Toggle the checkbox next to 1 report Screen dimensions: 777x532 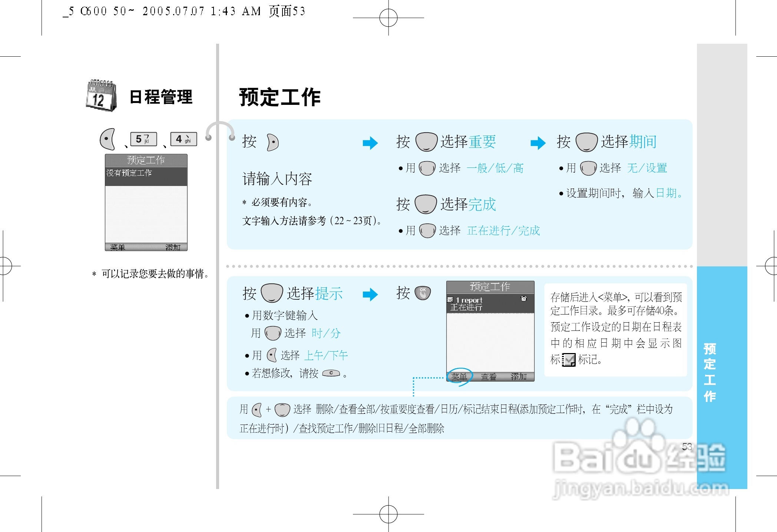pos(450,299)
